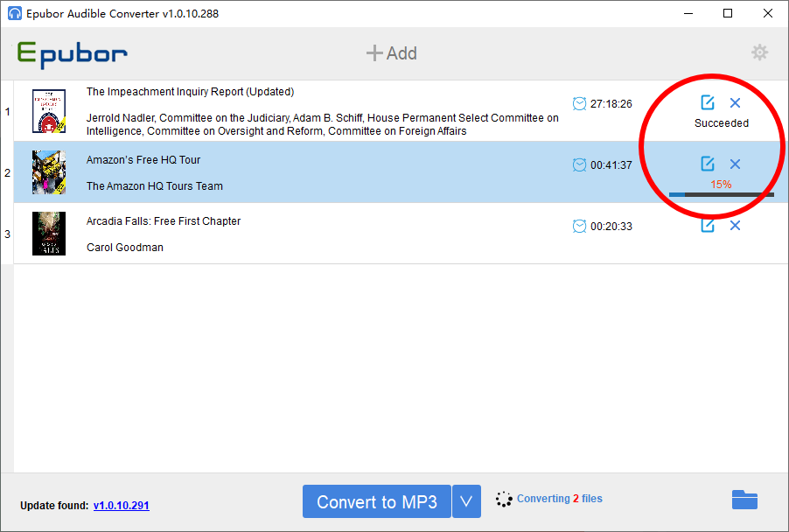Viewport: 789px width, 532px height.
Task: Click the 'Update found:' label
Action: (x=54, y=506)
